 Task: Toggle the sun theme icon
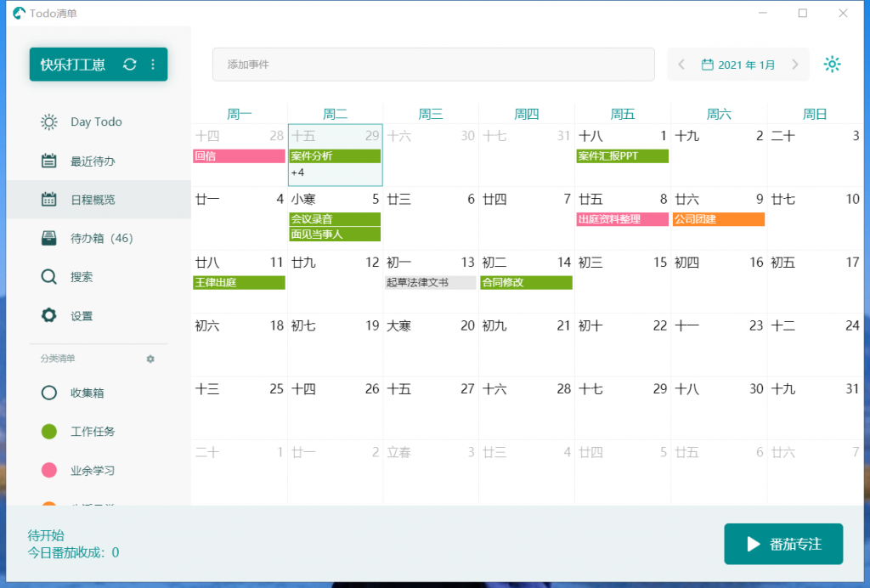(832, 65)
